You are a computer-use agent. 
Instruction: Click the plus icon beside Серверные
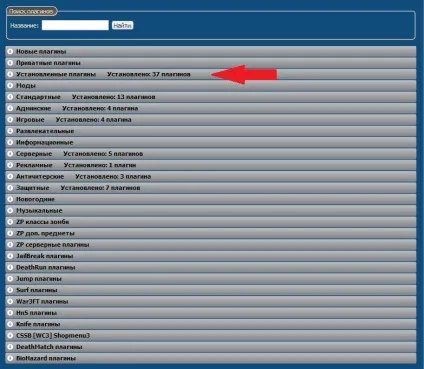[10, 154]
